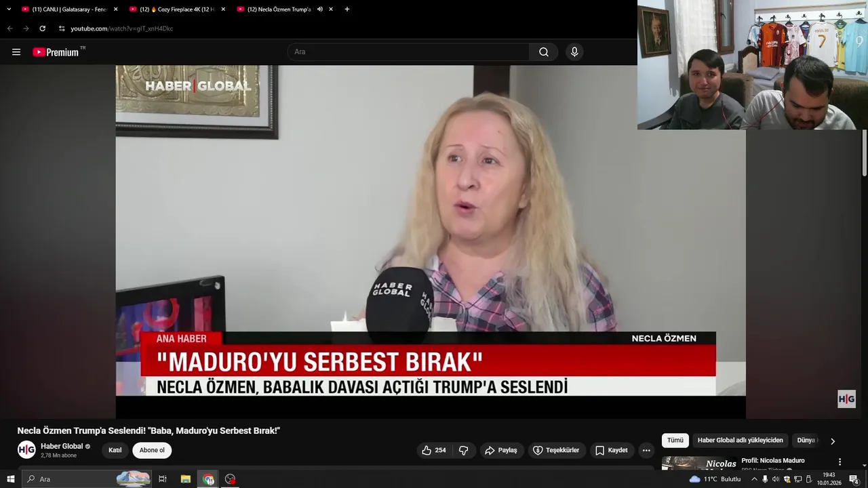Select the Haber Global adlı yükleyiciden chip
The image size is (868, 488).
(x=741, y=441)
